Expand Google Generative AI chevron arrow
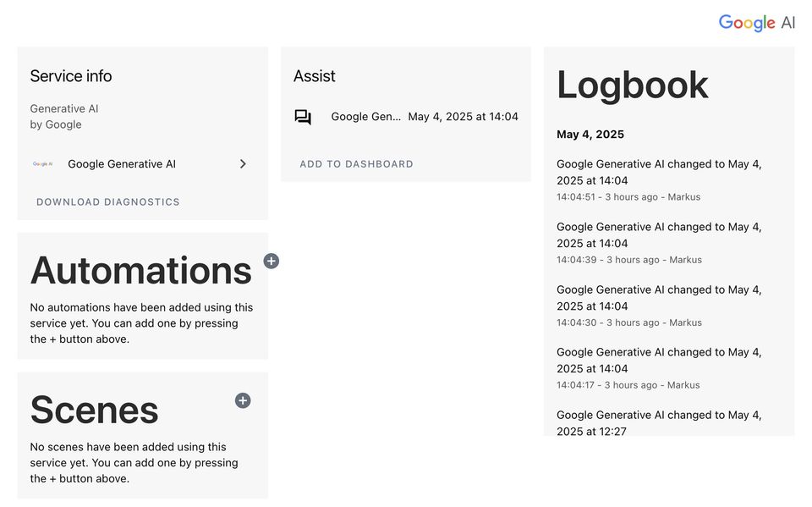 coord(243,164)
